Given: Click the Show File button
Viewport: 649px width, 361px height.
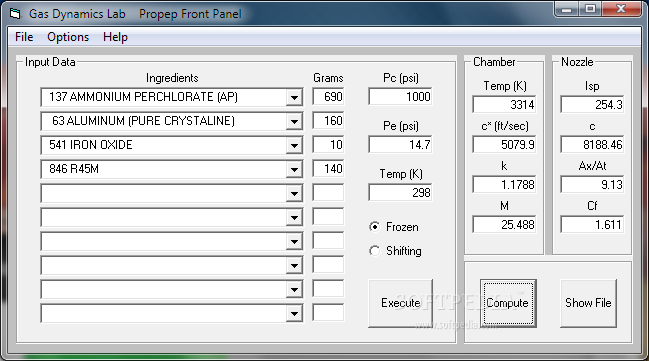Looking at the screenshot, I should point(588,303).
